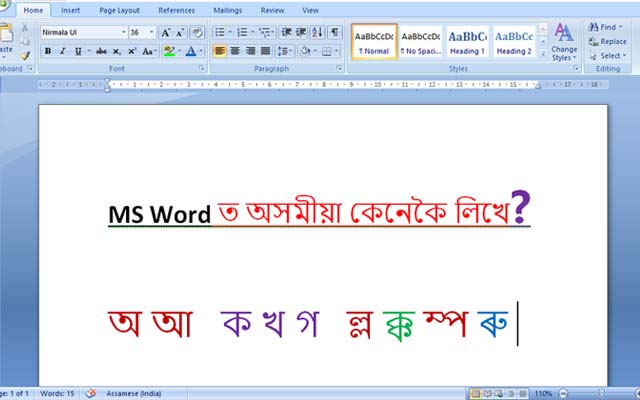The image size is (640, 400).
Task: Apply subscript formatting
Action: [116, 51]
